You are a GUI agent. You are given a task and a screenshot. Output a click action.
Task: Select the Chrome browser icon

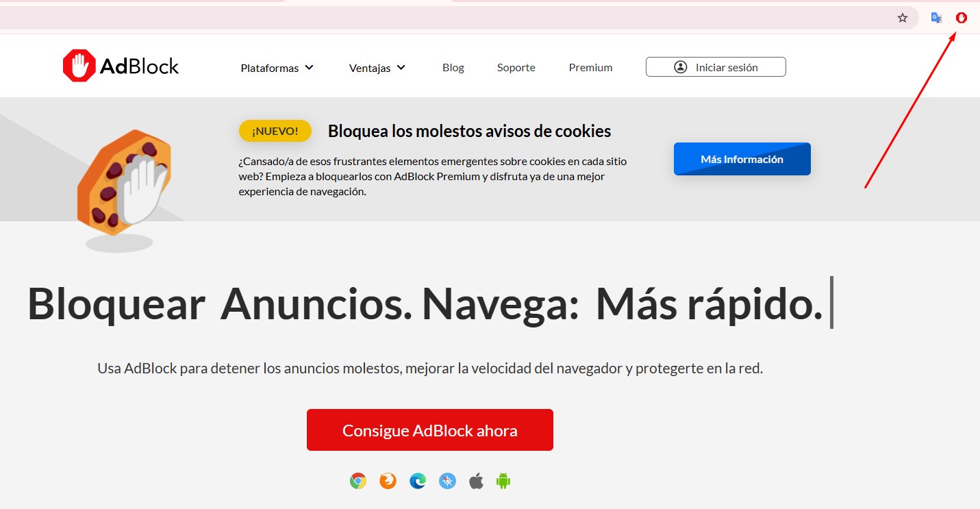click(357, 480)
